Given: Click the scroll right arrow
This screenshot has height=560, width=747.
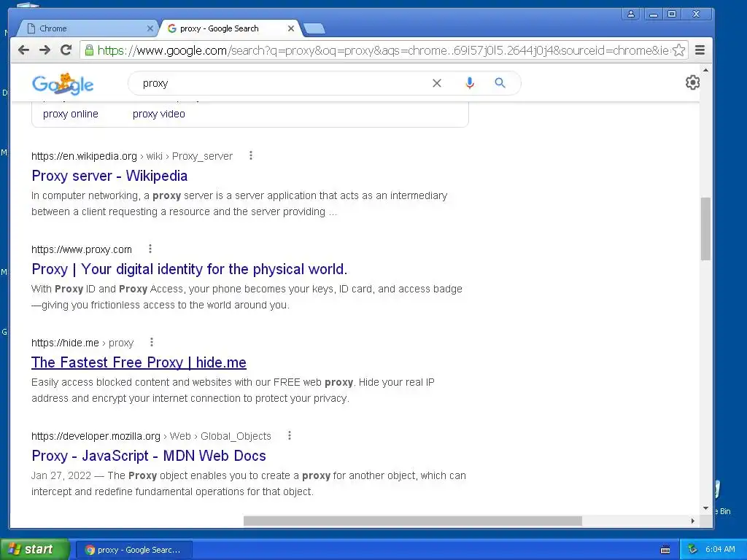Looking at the screenshot, I should point(693,521).
